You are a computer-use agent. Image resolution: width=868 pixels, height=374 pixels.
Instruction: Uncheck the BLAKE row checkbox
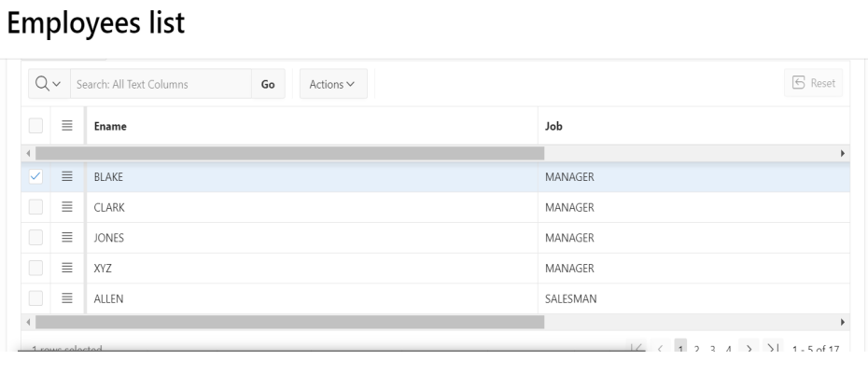click(x=35, y=175)
